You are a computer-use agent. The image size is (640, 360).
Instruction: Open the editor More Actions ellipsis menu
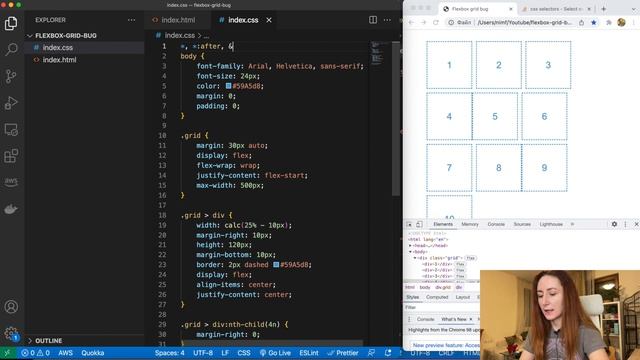pos(387,20)
